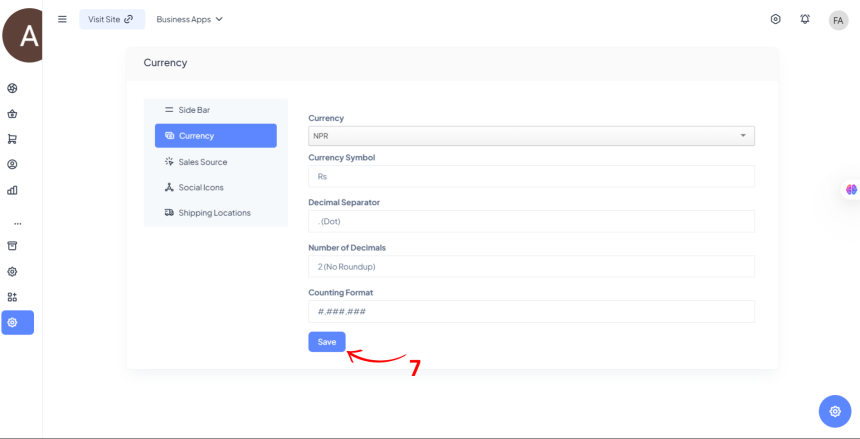
Task: Click the Visit Site link
Action: point(111,19)
